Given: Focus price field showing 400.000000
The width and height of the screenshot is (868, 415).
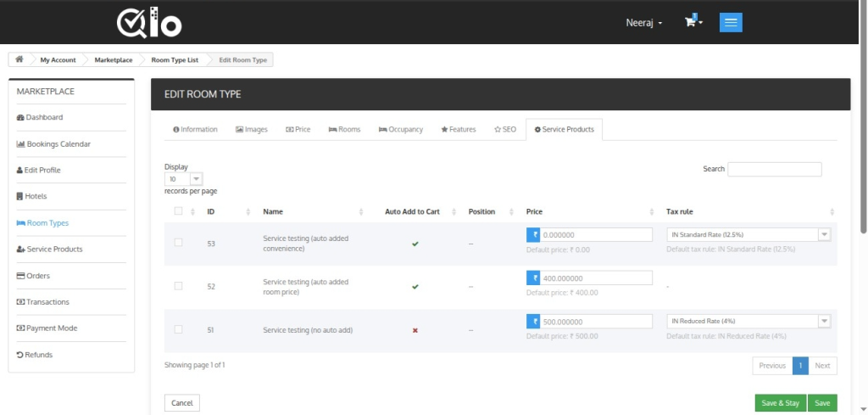Looking at the screenshot, I should pyautogui.click(x=596, y=278).
